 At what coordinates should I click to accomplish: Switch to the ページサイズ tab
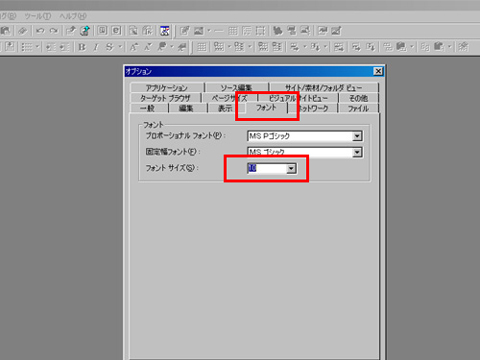229,98
